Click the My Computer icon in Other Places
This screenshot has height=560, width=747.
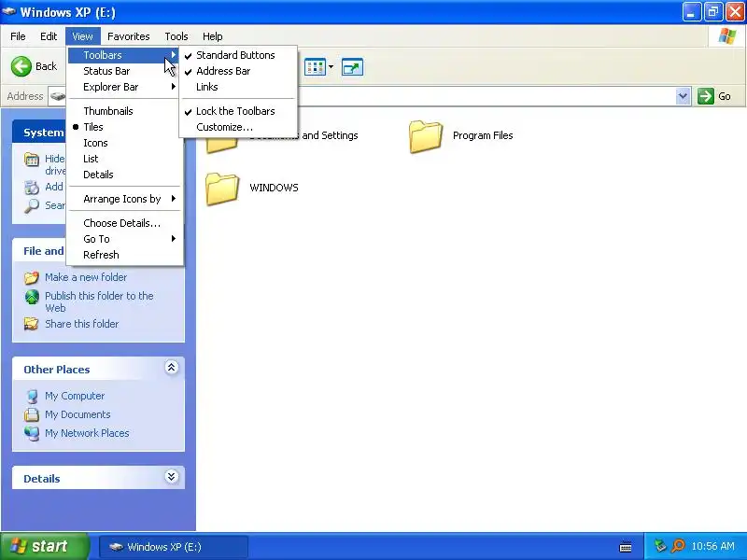tap(32, 396)
